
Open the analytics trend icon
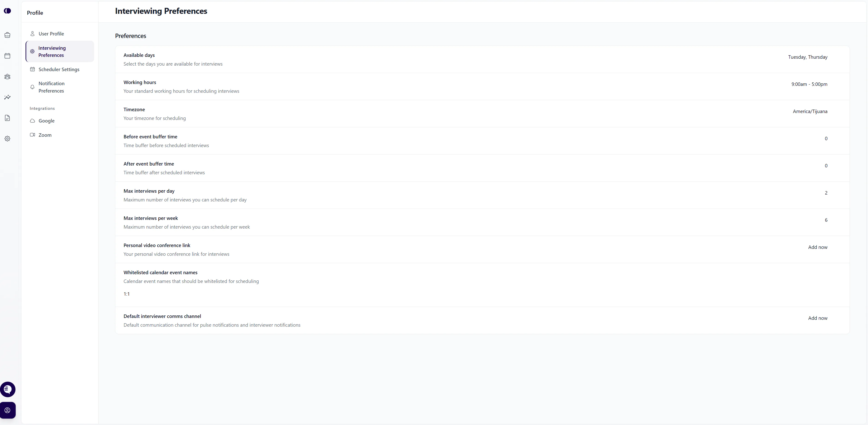pos(7,97)
